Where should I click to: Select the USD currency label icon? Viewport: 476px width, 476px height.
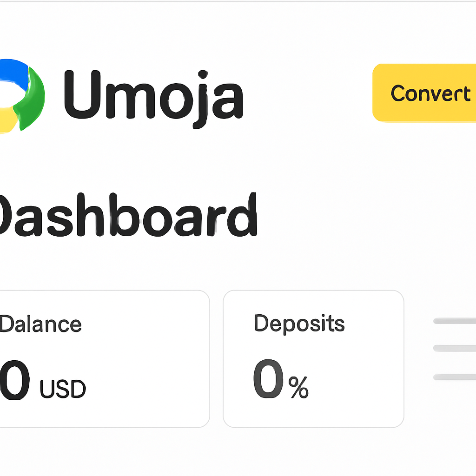(63, 388)
